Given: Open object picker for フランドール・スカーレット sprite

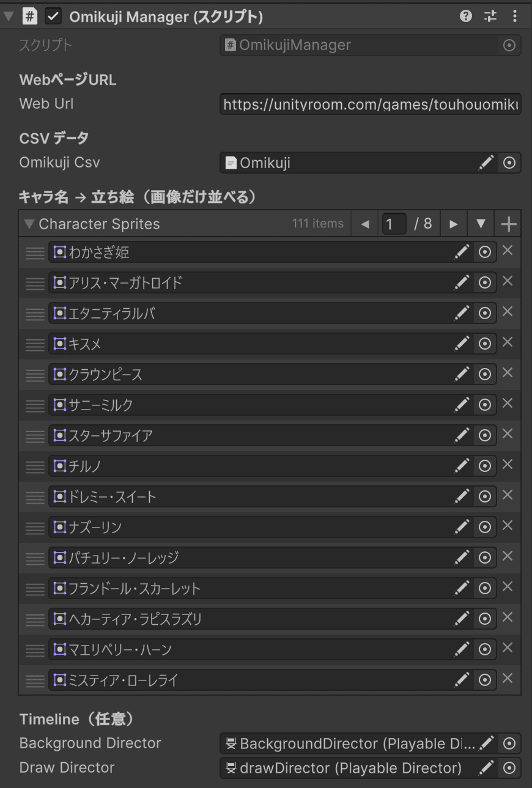Looking at the screenshot, I should pos(484,587).
